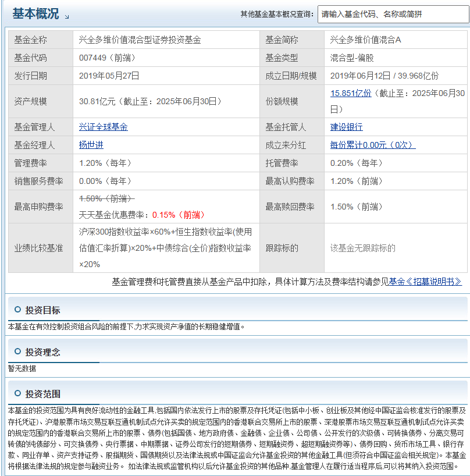Click the 成立日期/规模 label cell
Screen dimensions: 470x476
click(x=292, y=76)
